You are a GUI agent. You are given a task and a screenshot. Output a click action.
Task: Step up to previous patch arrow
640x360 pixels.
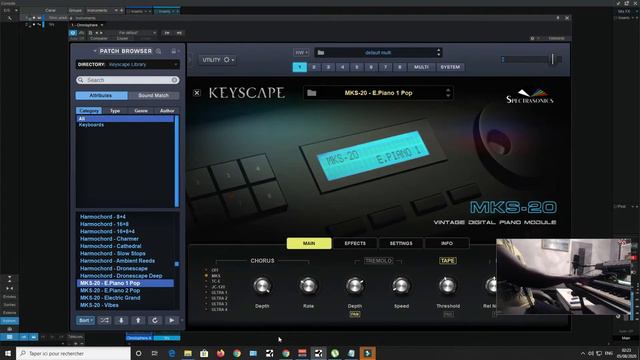point(138,320)
